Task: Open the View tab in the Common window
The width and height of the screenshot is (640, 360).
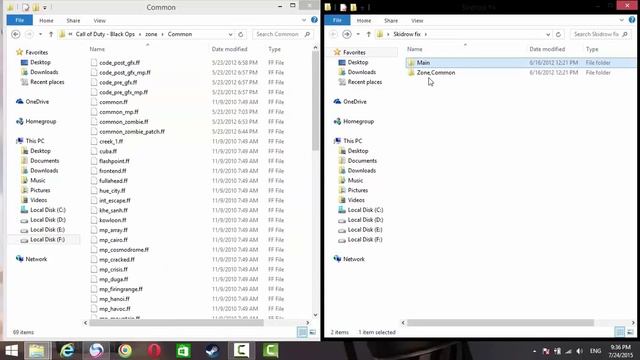Action: point(99,20)
